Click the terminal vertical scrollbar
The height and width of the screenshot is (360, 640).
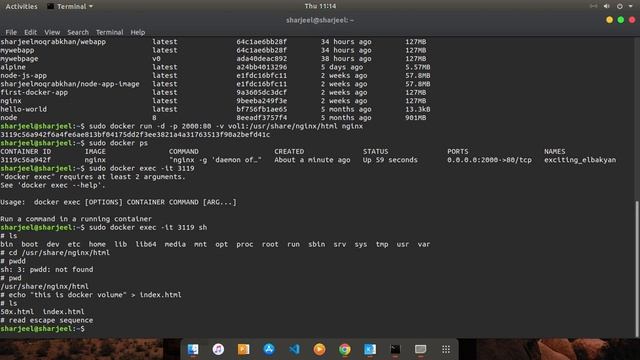pyautogui.click(x=637, y=269)
